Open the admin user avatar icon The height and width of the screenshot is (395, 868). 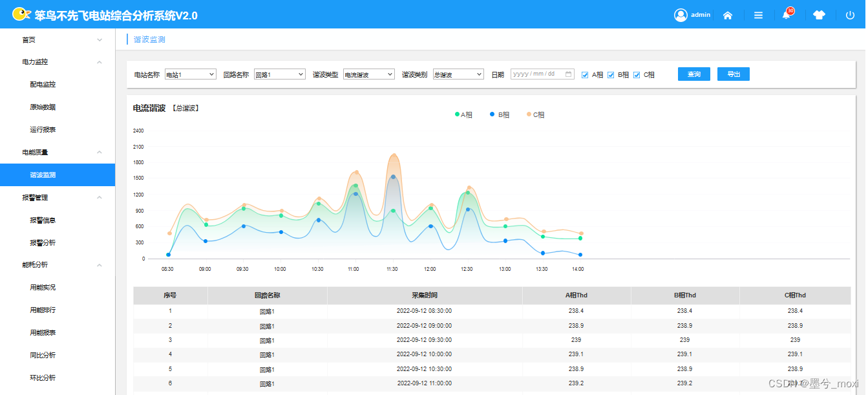(681, 15)
